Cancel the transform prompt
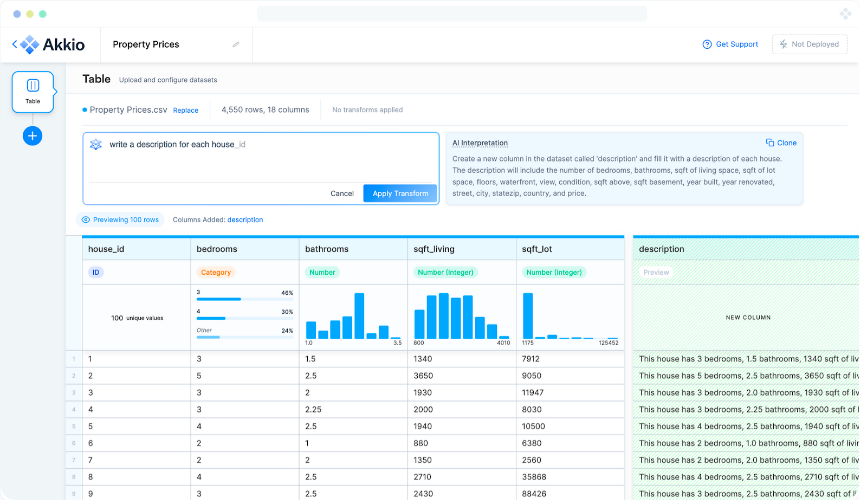867x504 pixels. pyautogui.click(x=342, y=193)
